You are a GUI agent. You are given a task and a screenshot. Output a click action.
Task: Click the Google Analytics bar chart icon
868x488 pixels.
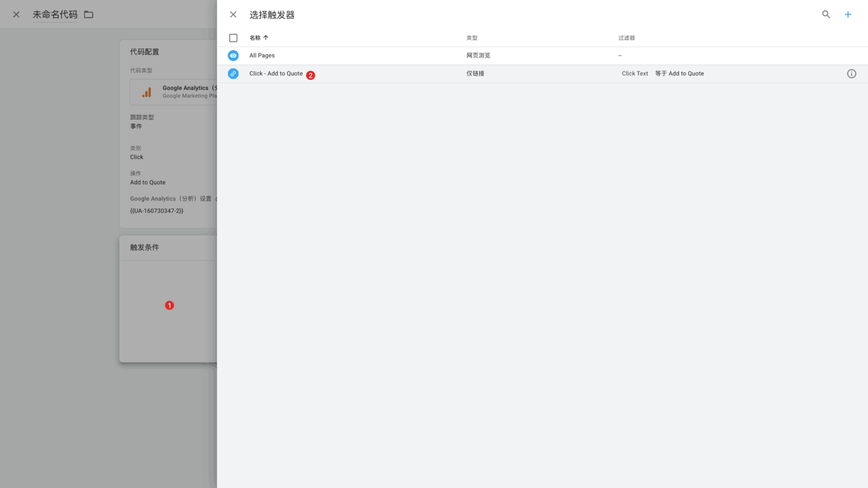pos(147,92)
